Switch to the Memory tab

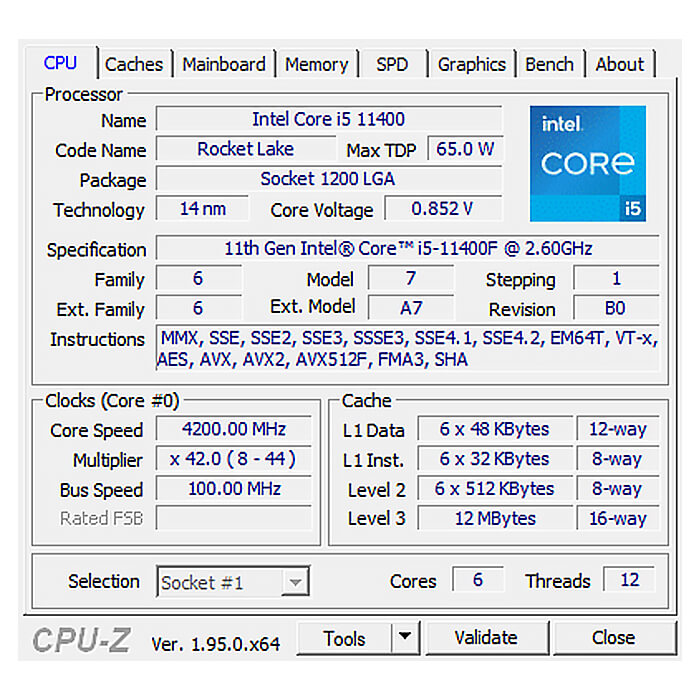click(317, 64)
